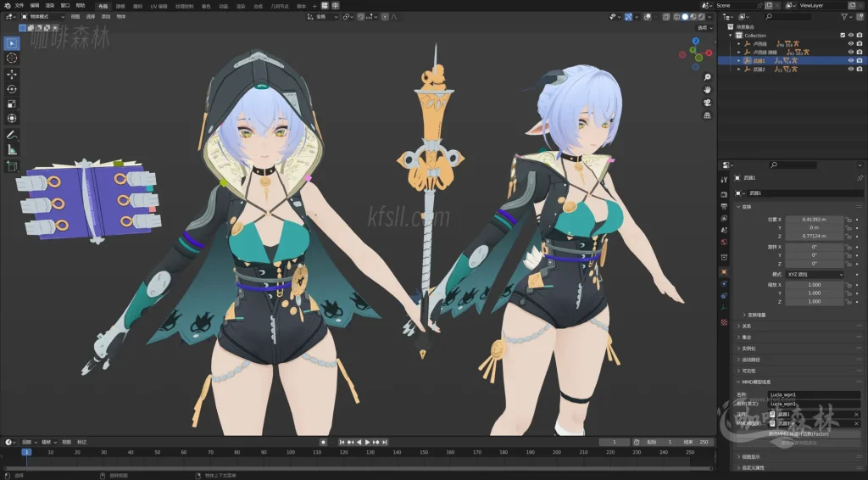Open the Output properties tab
Image resolution: width=868 pixels, height=480 pixels.
[x=724, y=206]
